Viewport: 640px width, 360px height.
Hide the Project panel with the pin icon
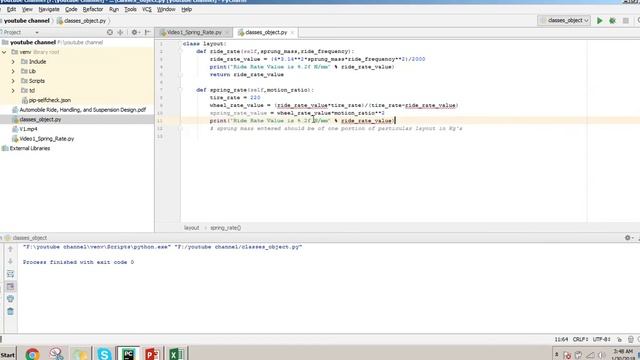[x=147, y=32]
